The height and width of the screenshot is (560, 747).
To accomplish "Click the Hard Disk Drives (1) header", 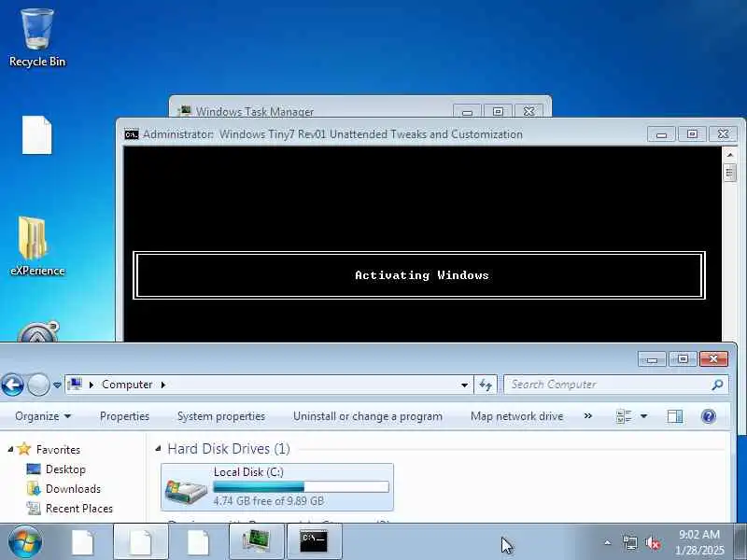I will pyautogui.click(x=229, y=449).
